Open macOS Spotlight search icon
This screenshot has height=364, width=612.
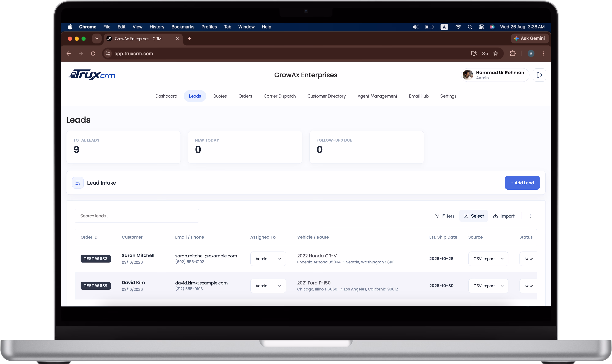tap(470, 27)
